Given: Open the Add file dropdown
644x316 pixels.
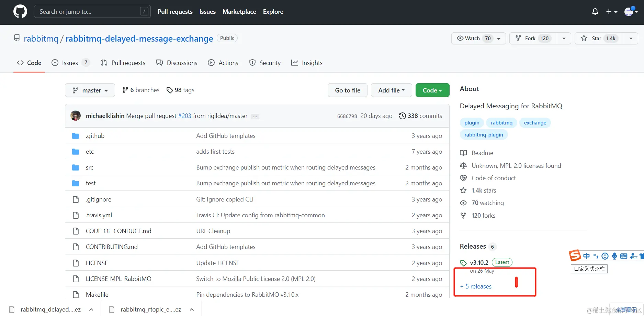Looking at the screenshot, I should coord(392,90).
